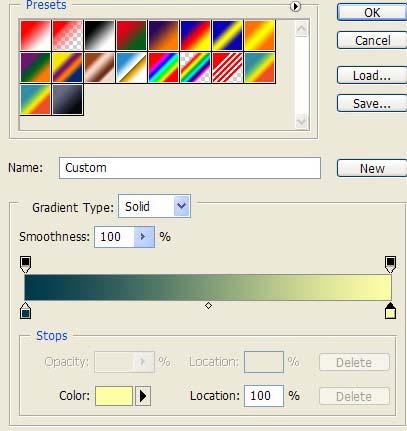Open the Load... gradients dialog
Viewport: 407px width, 431px height.
pyautogui.click(x=372, y=76)
